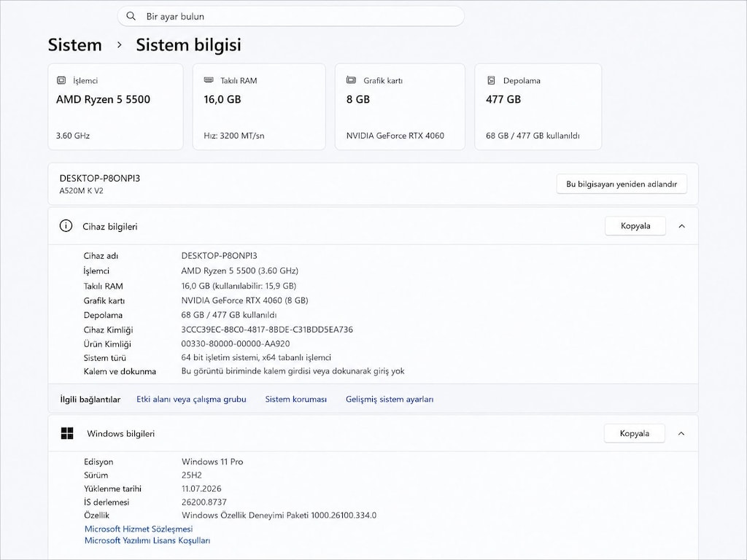Click the Cihaz Kimliği label

(108, 330)
